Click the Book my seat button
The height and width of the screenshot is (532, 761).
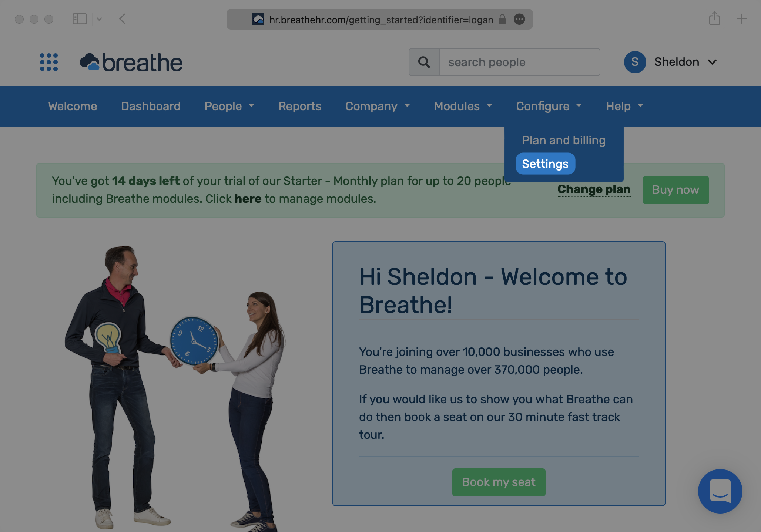(x=499, y=482)
